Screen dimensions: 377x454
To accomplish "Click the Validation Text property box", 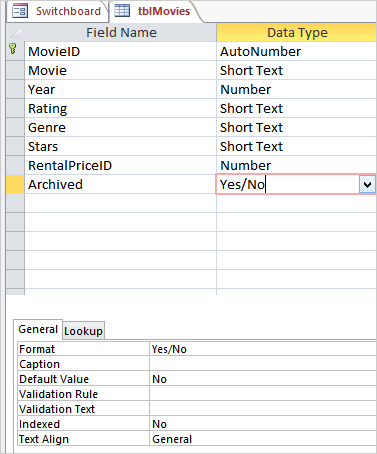I will coord(263,409).
